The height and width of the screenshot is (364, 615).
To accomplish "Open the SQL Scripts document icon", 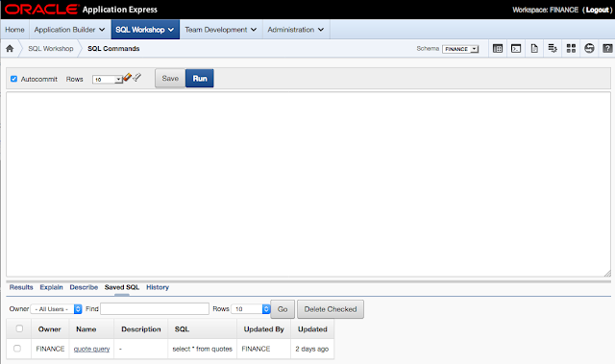I will 534,49.
